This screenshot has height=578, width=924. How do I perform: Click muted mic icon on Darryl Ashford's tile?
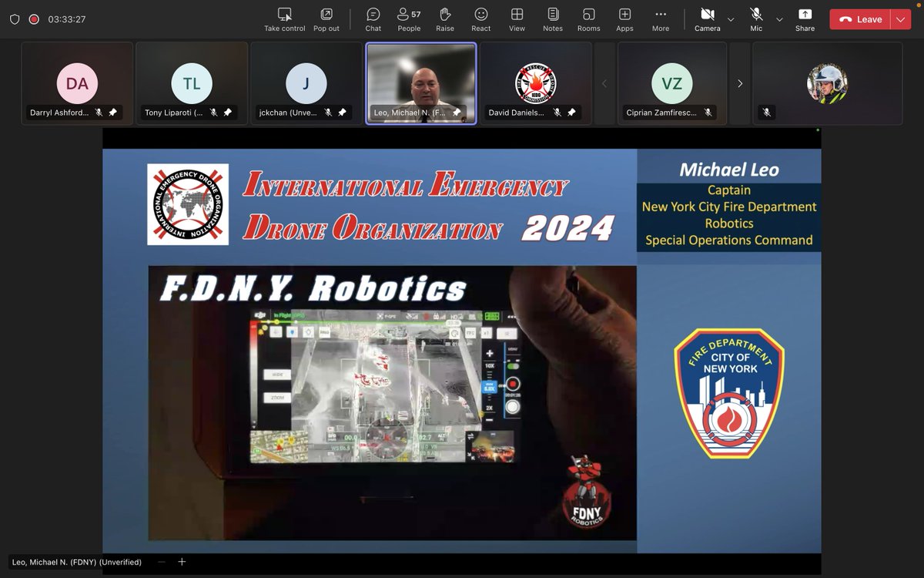[99, 113]
